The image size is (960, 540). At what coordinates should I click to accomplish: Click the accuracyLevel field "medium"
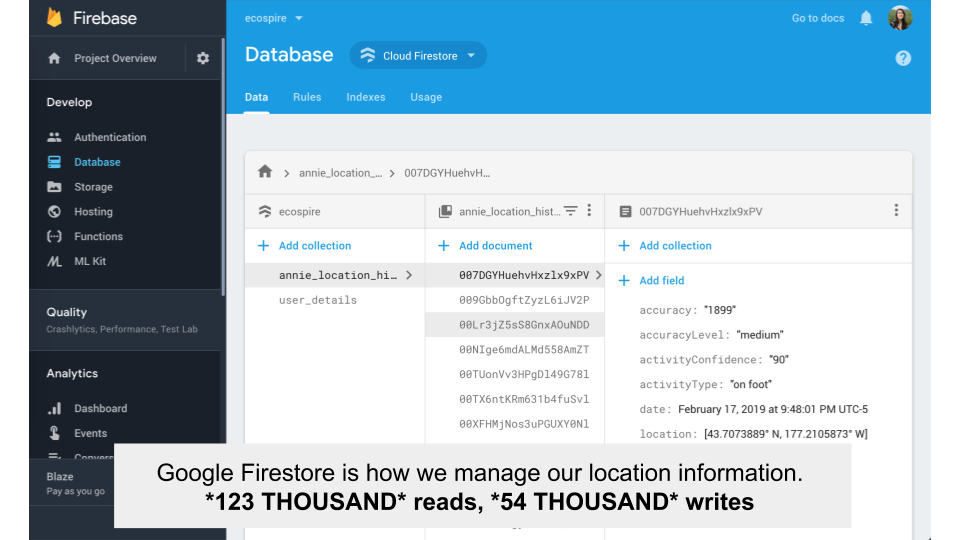[x=760, y=335]
